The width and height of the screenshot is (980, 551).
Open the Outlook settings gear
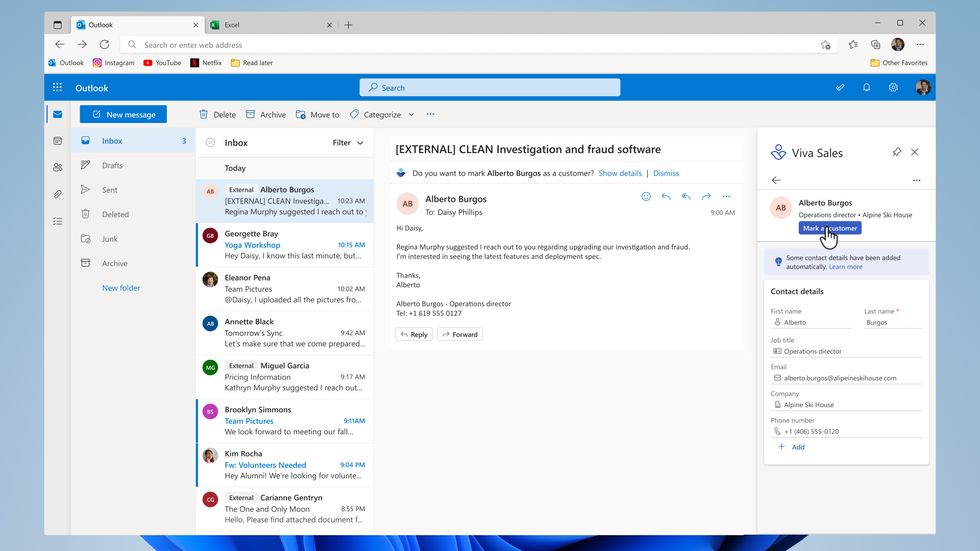tap(893, 88)
